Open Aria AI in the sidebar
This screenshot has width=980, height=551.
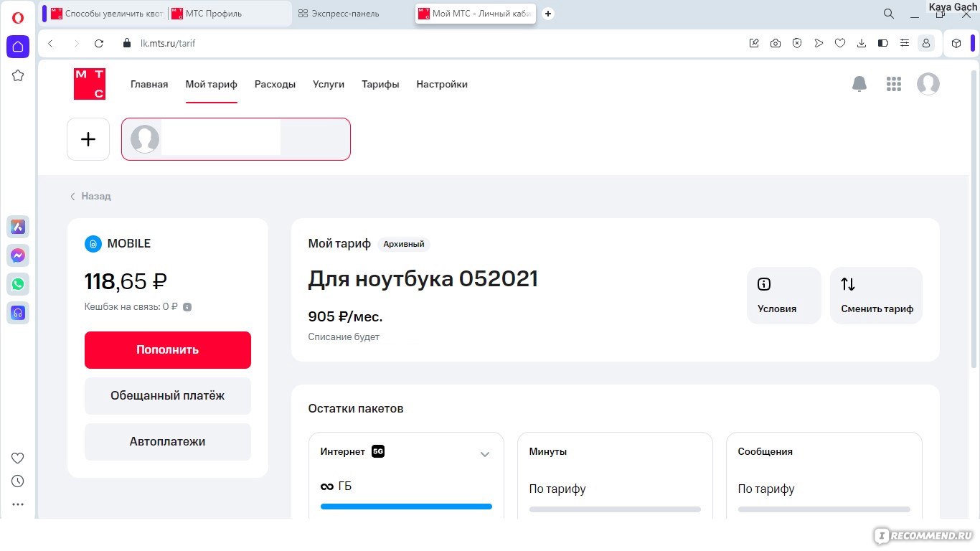point(18,227)
